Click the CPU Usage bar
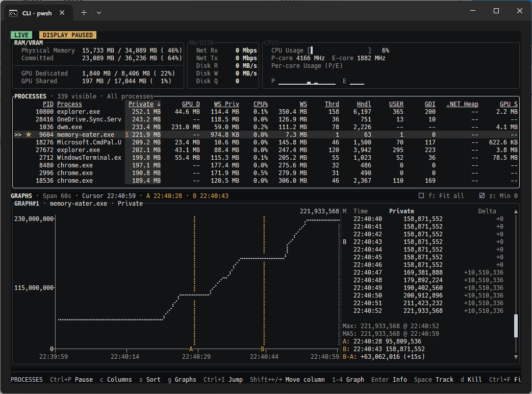The height and width of the screenshot is (394, 532). pyautogui.click(x=340, y=51)
